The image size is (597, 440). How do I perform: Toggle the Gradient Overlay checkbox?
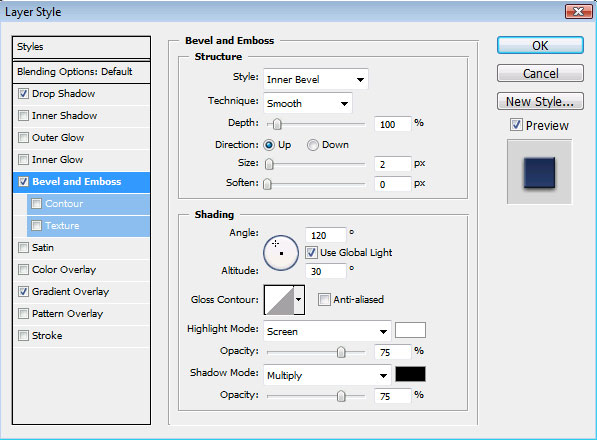coord(23,292)
